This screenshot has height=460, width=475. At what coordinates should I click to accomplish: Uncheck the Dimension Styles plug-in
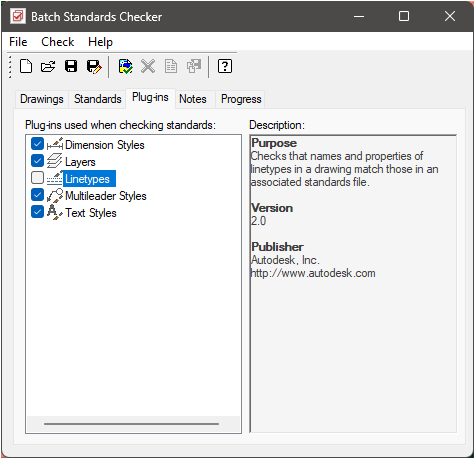pos(37,144)
